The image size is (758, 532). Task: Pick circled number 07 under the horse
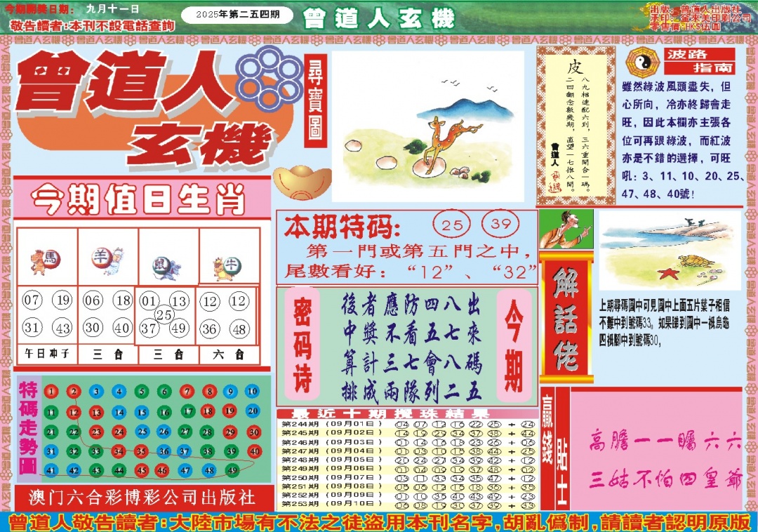pos(32,301)
